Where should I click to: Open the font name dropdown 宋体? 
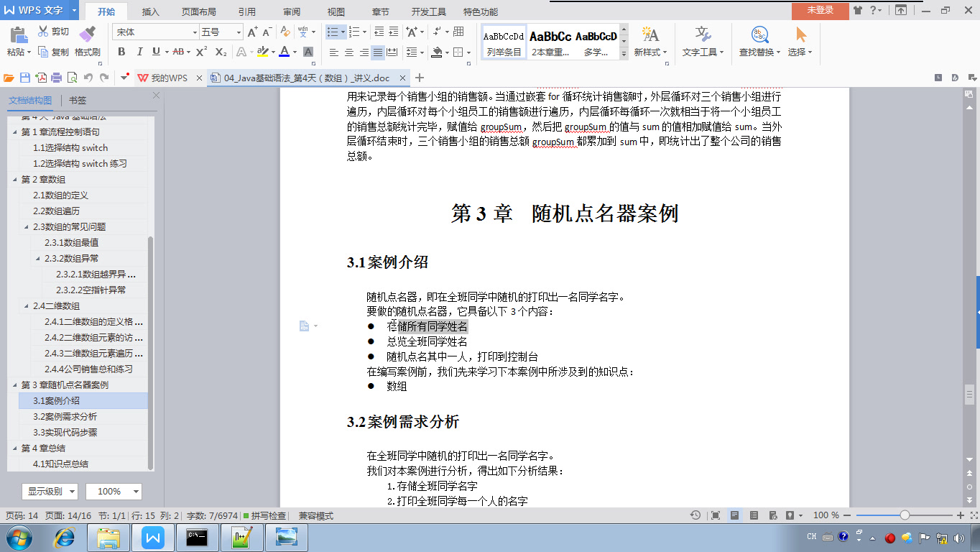194,32
